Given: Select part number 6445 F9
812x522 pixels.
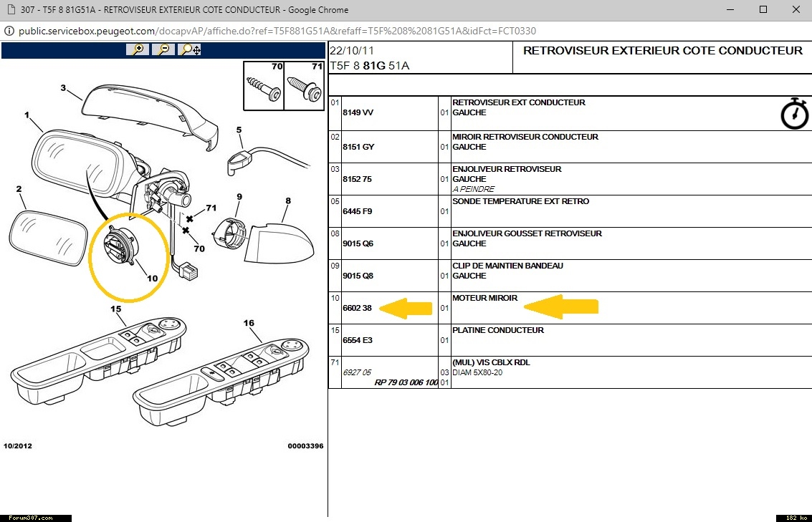Looking at the screenshot, I should point(358,211).
